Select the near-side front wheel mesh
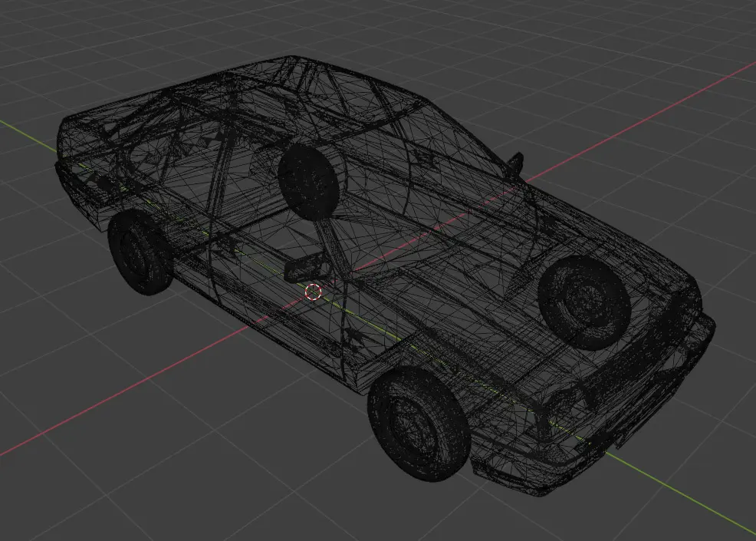The width and height of the screenshot is (756, 541). (419, 424)
